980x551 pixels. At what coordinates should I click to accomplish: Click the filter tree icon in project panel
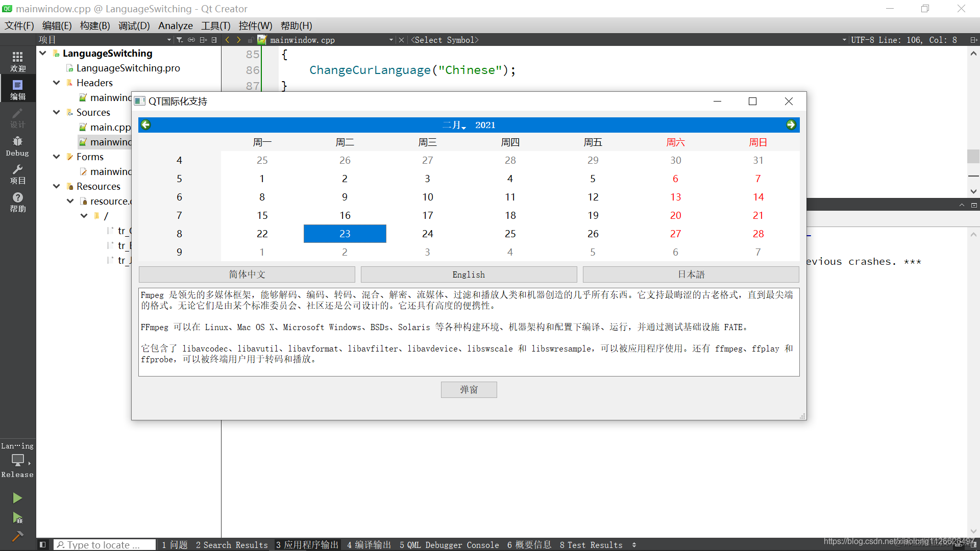[180, 40]
